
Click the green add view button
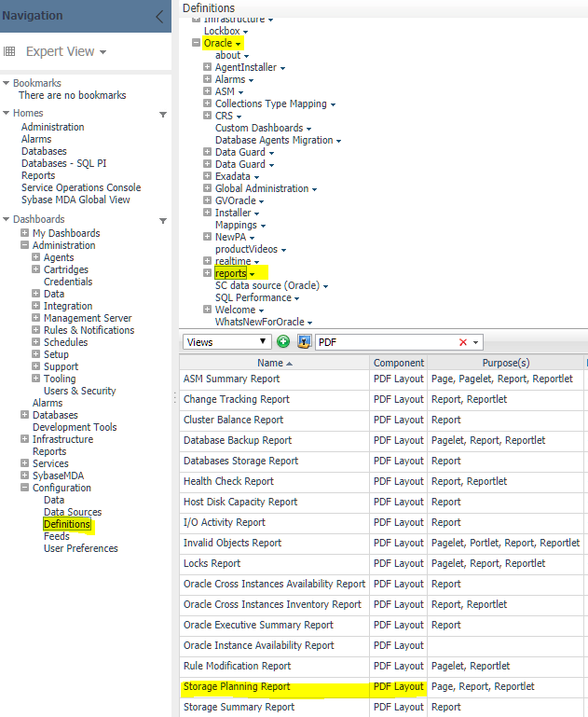pyautogui.click(x=283, y=341)
